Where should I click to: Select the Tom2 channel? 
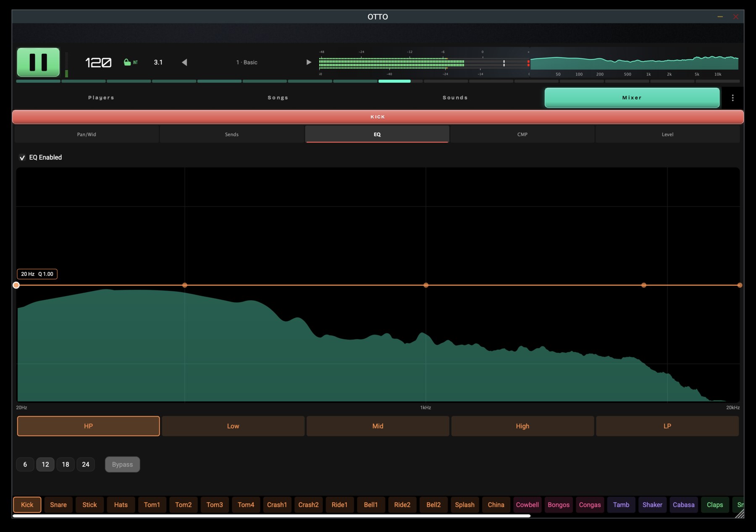[x=184, y=505]
